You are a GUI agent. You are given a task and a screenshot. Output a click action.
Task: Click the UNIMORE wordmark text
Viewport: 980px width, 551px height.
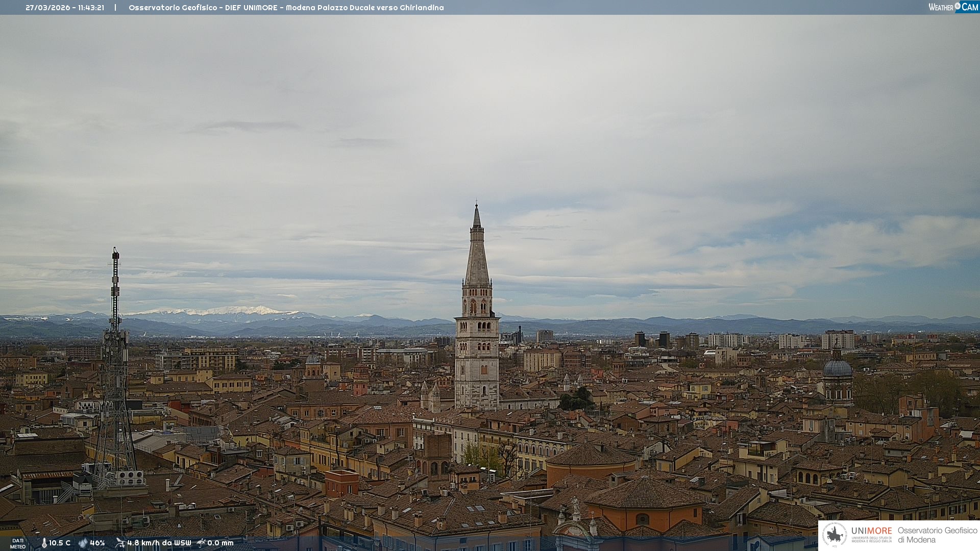[x=871, y=531]
